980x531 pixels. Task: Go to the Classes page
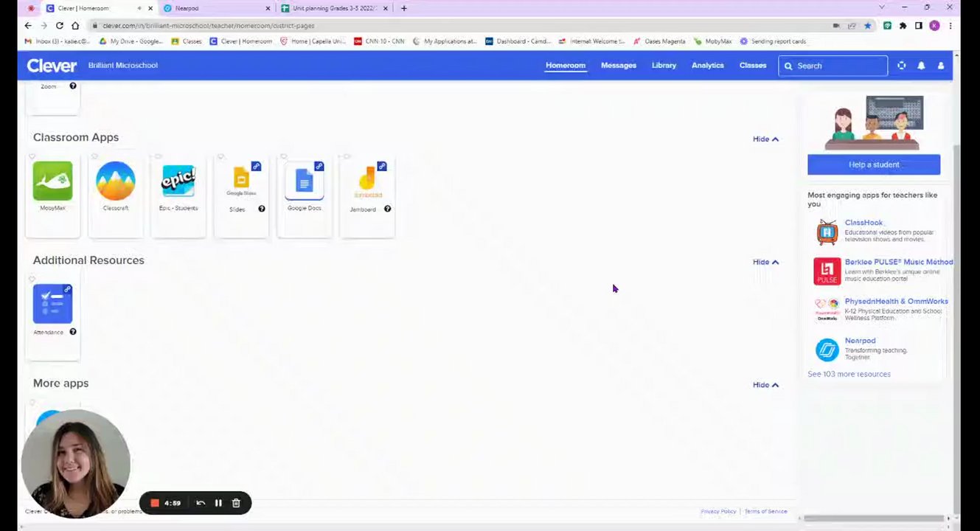point(753,66)
